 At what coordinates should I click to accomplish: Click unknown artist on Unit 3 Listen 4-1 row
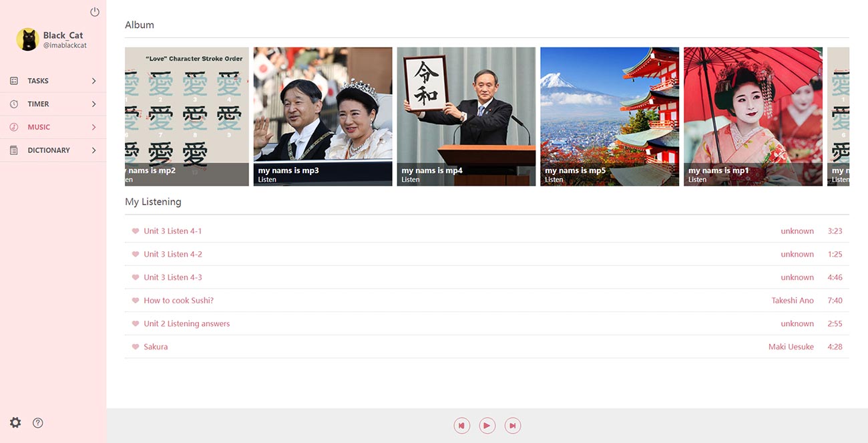pos(797,231)
